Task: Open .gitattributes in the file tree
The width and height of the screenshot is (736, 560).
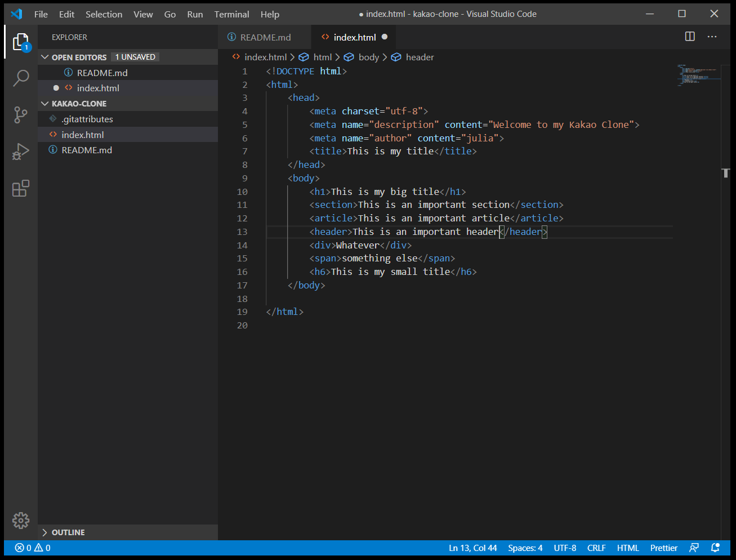Action: (128, 119)
